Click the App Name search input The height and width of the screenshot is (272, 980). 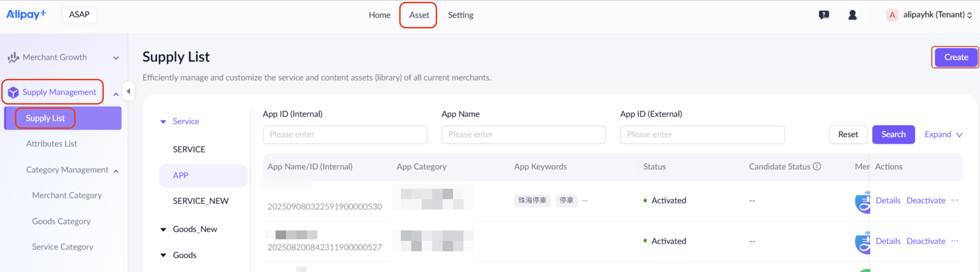click(x=523, y=135)
